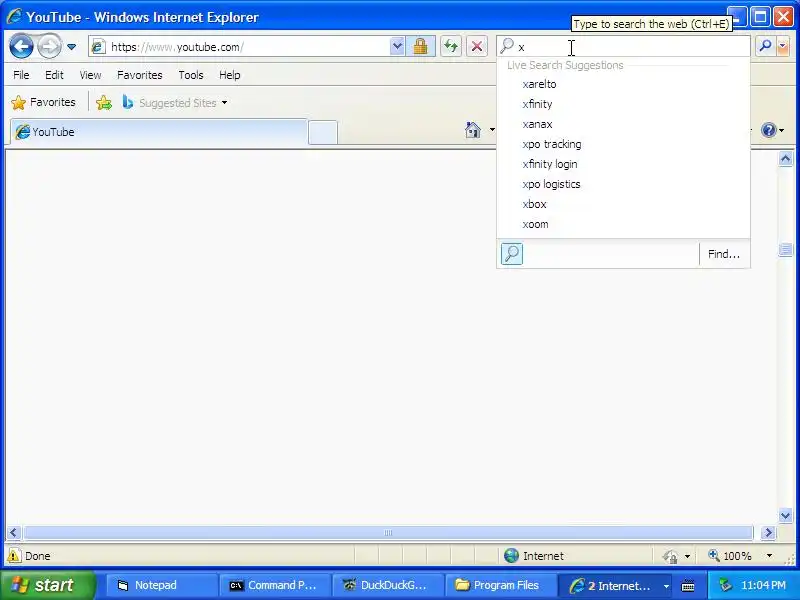Image resolution: width=800 pixels, height=600 pixels.
Task: Open the File menu
Action: [21, 75]
